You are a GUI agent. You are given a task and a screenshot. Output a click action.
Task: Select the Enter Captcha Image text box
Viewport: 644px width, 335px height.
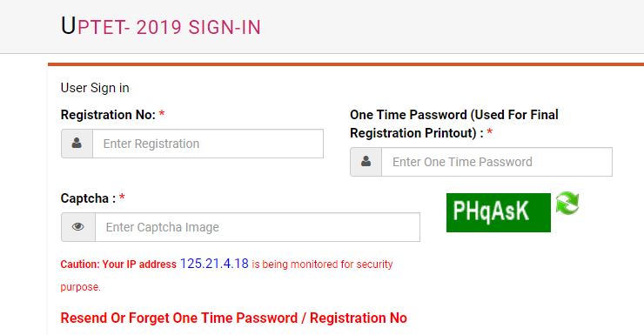[x=258, y=227]
